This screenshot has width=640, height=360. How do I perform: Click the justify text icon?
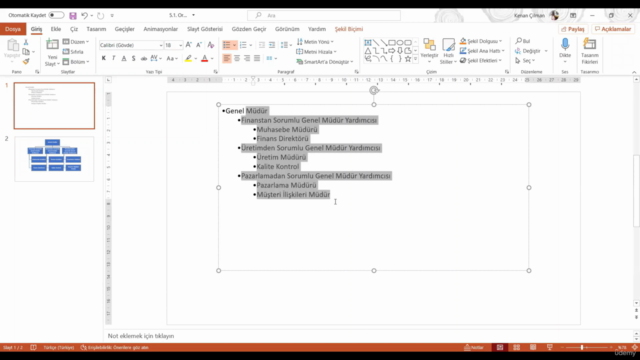click(257, 58)
